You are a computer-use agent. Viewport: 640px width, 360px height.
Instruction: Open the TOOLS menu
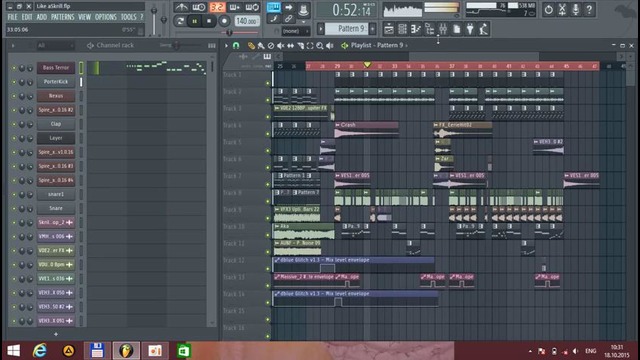[129, 17]
